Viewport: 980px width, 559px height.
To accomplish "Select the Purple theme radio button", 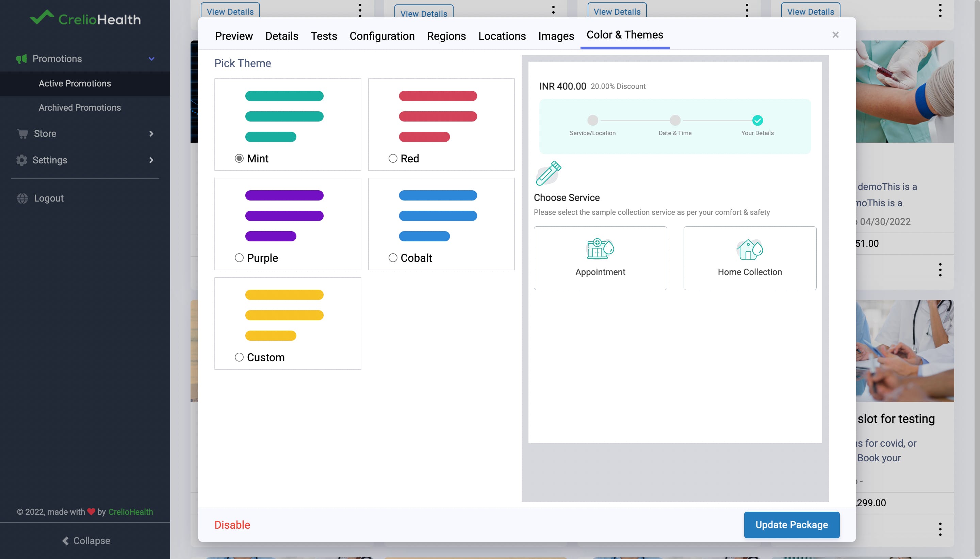I will click(x=239, y=258).
